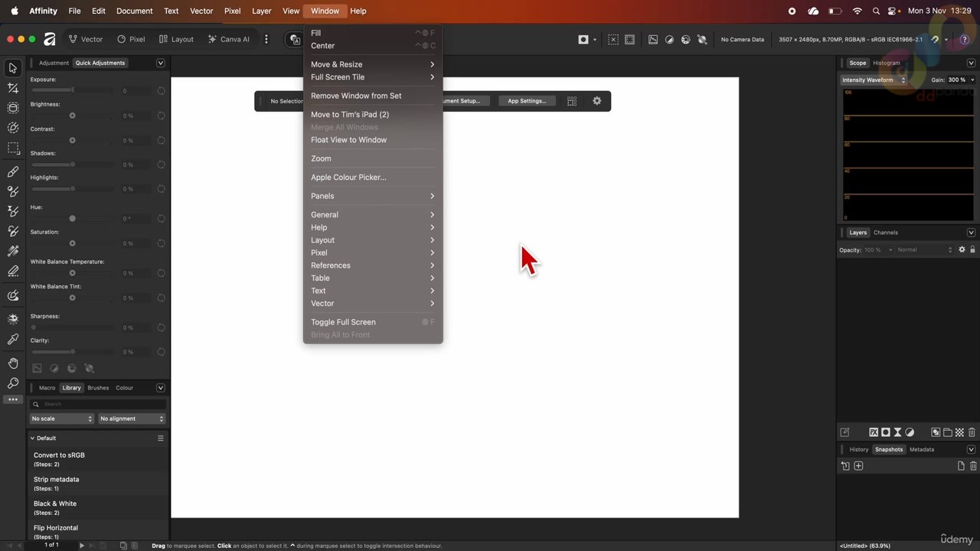Switch to the Pixel persona
980x551 pixels.
tap(131, 39)
